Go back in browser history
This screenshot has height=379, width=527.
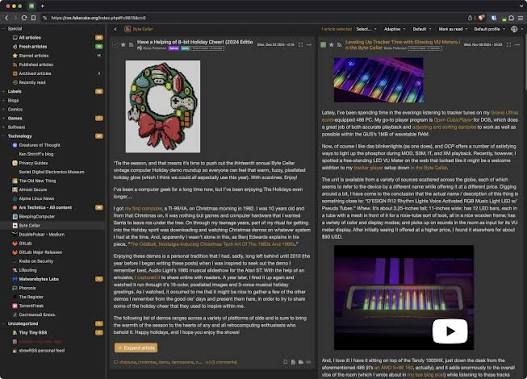[x=7, y=18]
